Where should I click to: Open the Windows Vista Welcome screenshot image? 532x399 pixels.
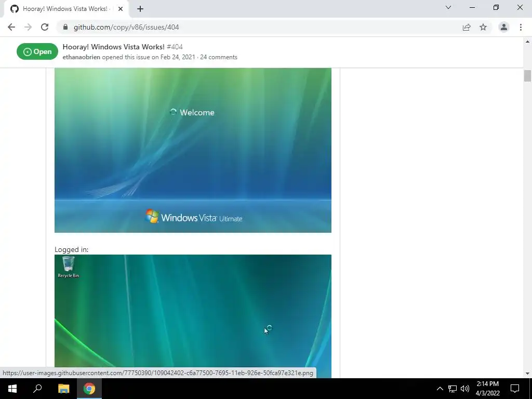[x=193, y=150]
